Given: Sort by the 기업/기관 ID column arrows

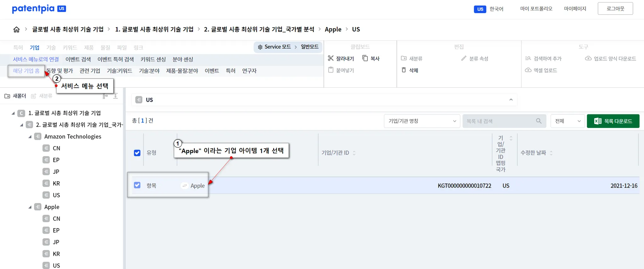Looking at the screenshot, I should point(354,153).
